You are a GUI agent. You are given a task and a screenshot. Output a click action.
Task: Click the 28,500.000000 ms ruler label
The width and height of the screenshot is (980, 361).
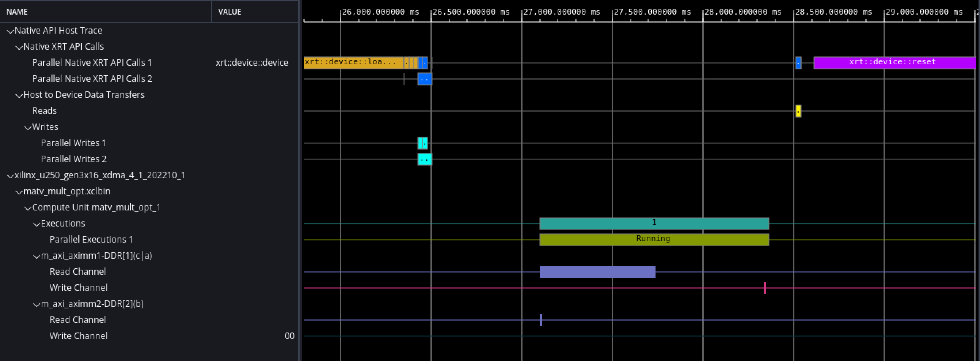tap(833, 12)
